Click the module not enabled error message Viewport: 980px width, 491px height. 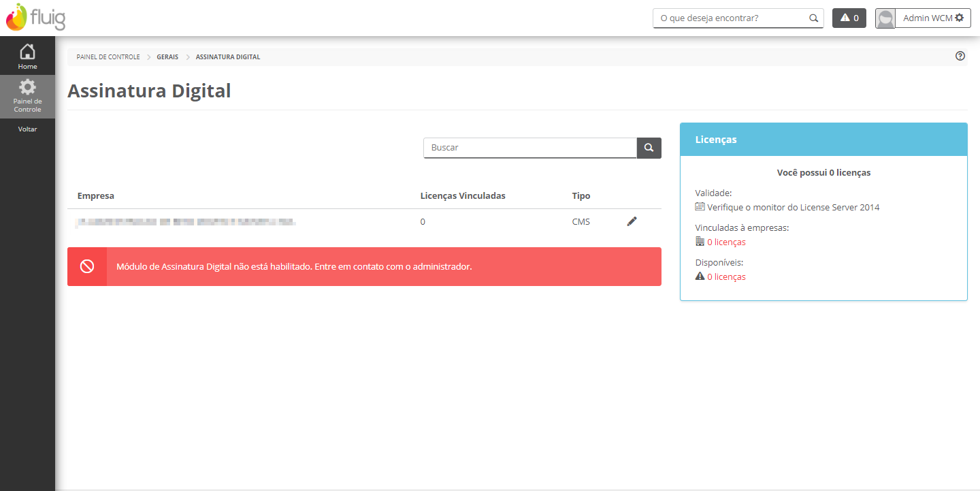294,267
